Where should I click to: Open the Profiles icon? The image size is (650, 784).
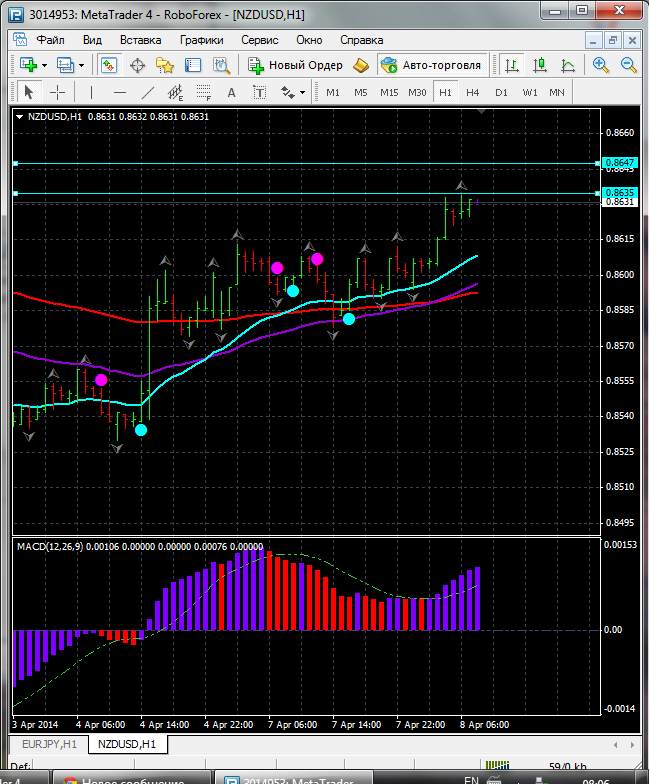coord(65,65)
